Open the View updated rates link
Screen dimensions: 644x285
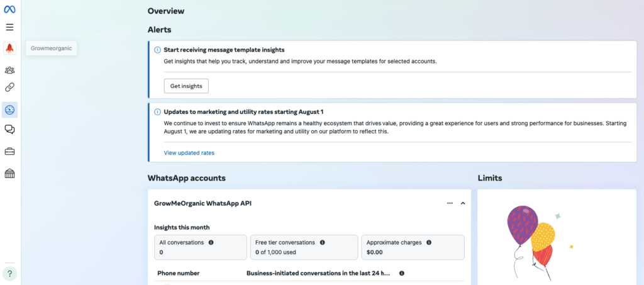click(x=189, y=153)
